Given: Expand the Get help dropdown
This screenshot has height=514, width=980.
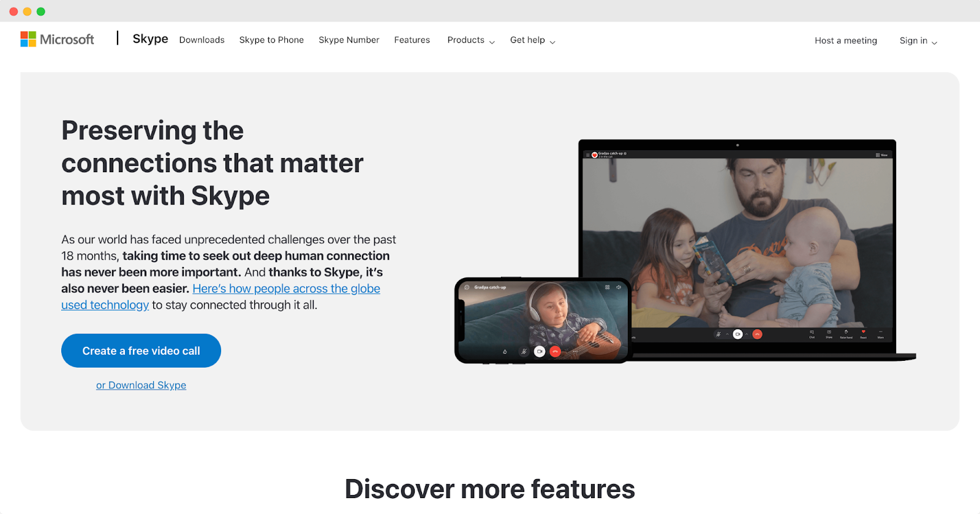Looking at the screenshot, I should 533,40.
